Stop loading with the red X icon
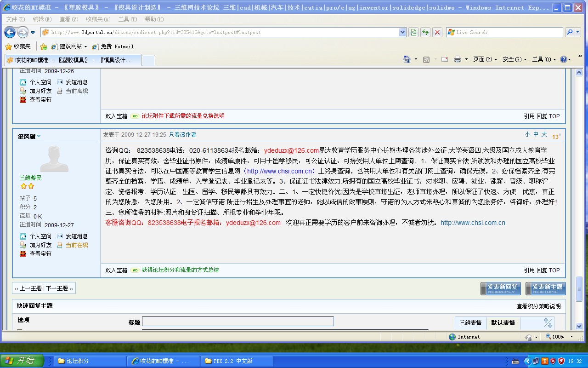This screenshot has height=368, width=588. click(x=438, y=32)
